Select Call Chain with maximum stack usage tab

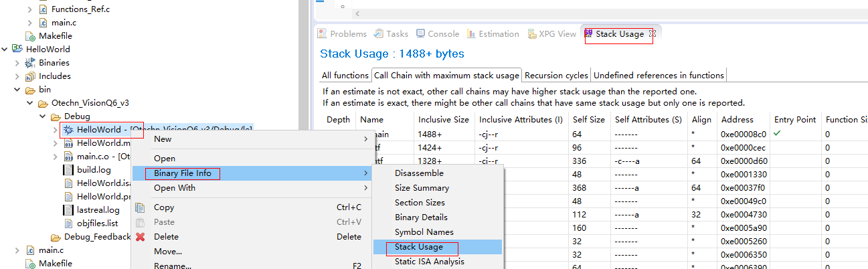click(446, 75)
